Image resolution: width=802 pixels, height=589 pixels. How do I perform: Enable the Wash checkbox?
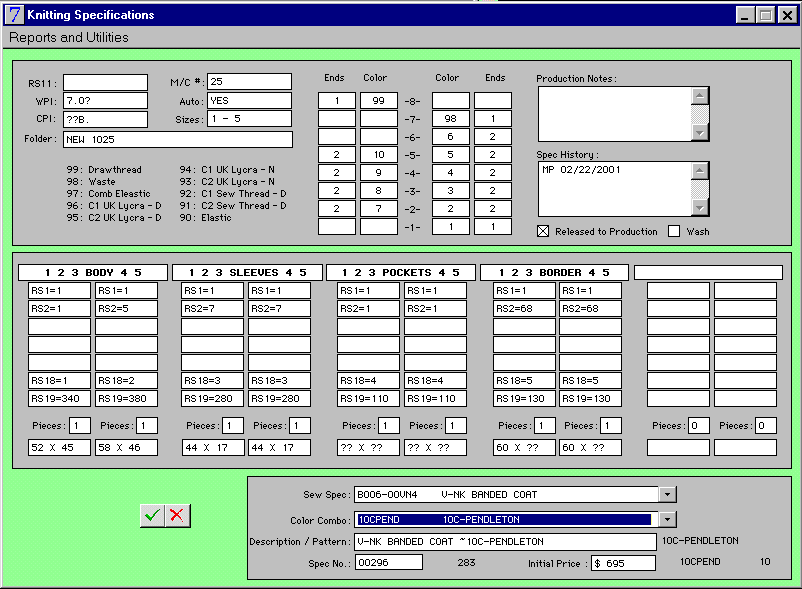pyautogui.click(x=674, y=231)
